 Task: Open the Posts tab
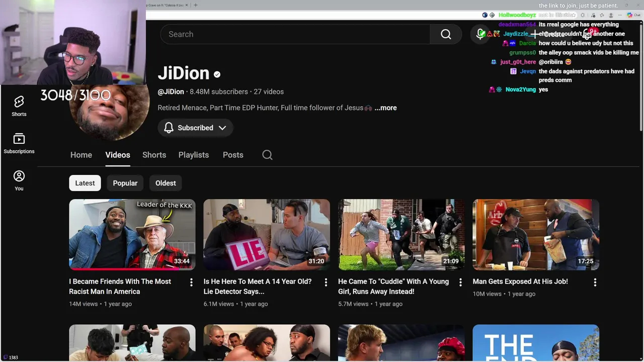[233, 155]
